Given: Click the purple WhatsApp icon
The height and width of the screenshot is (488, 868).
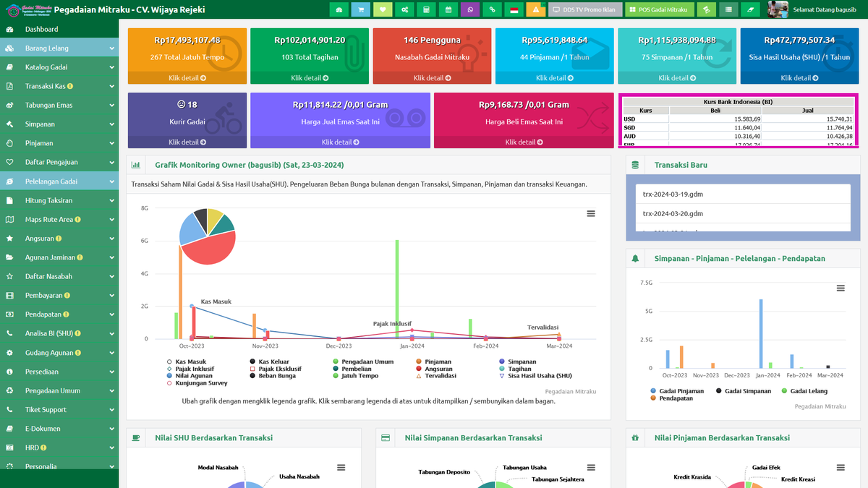Looking at the screenshot, I should (x=470, y=9).
